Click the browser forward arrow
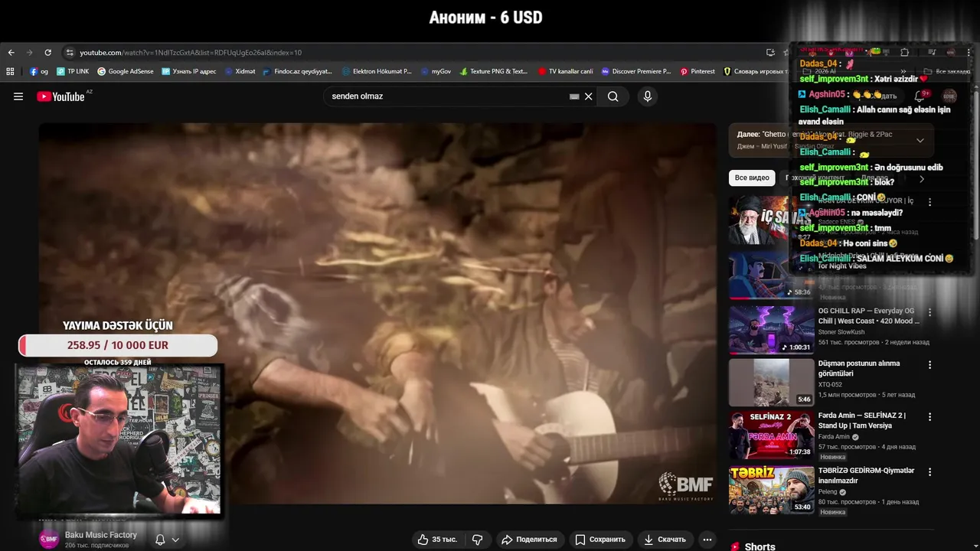This screenshot has height=551, width=980. [30, 53]
